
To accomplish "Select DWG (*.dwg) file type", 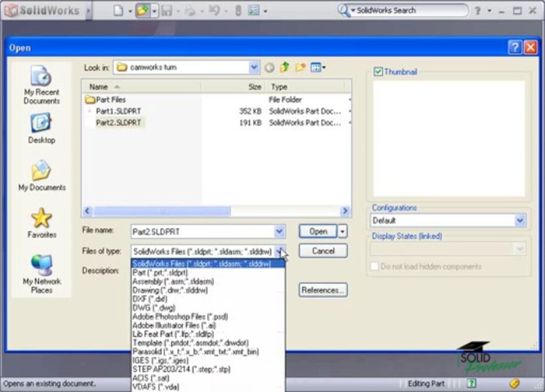I will (208, 308).
